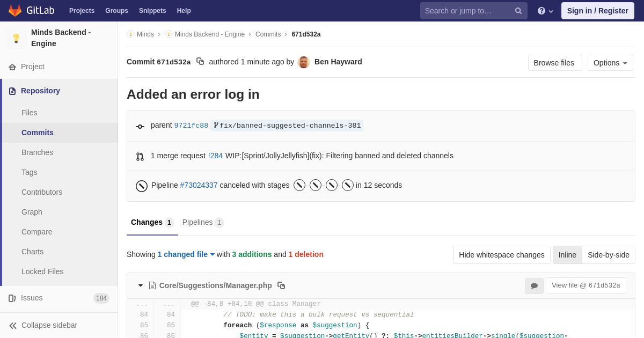Click Ben Hayward author name
Image resolution: width=644 pixels, height=338 pixels.
338,62
